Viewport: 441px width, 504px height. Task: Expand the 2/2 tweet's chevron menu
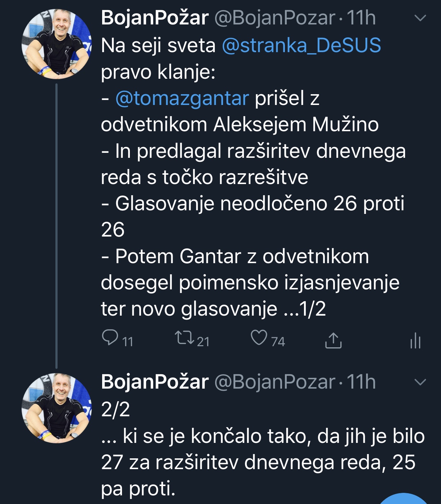pos(420,382)
